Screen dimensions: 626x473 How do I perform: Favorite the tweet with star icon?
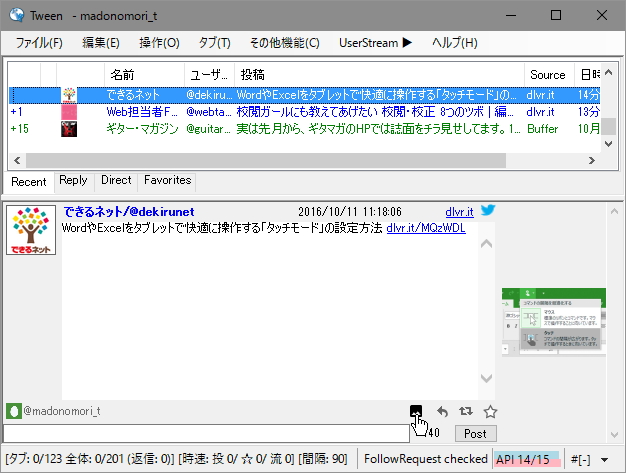click(x=490, y=412)
